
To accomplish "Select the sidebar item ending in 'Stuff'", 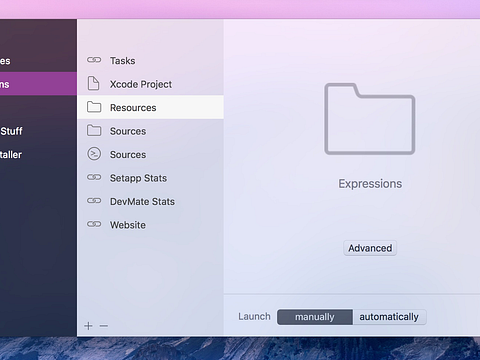I will click(38, 131).
